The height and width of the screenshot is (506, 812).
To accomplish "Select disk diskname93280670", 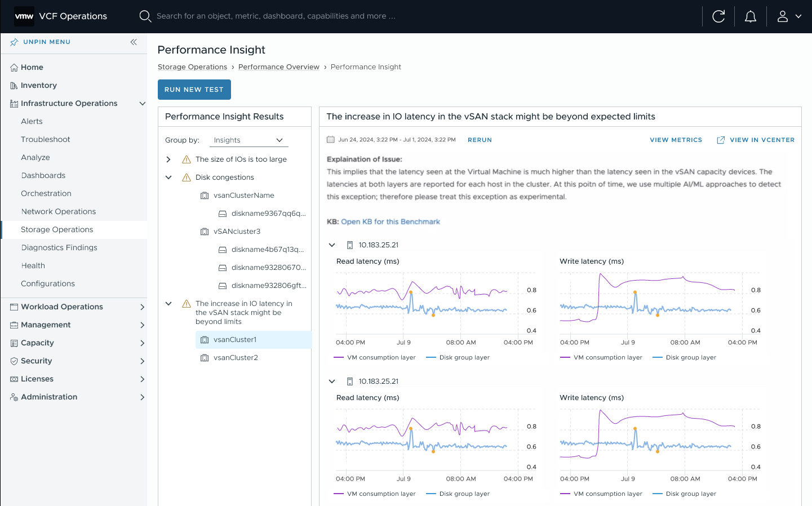I will click(269, 268).
